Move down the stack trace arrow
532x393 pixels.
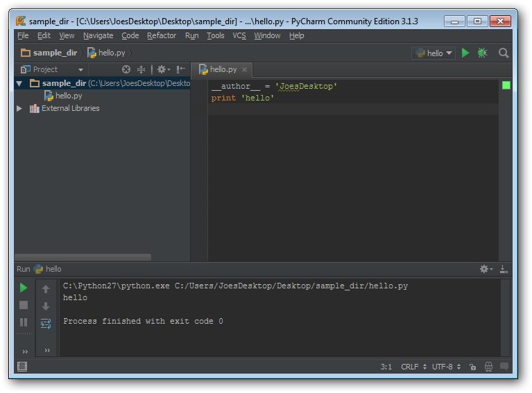click(x=46, y=306)
